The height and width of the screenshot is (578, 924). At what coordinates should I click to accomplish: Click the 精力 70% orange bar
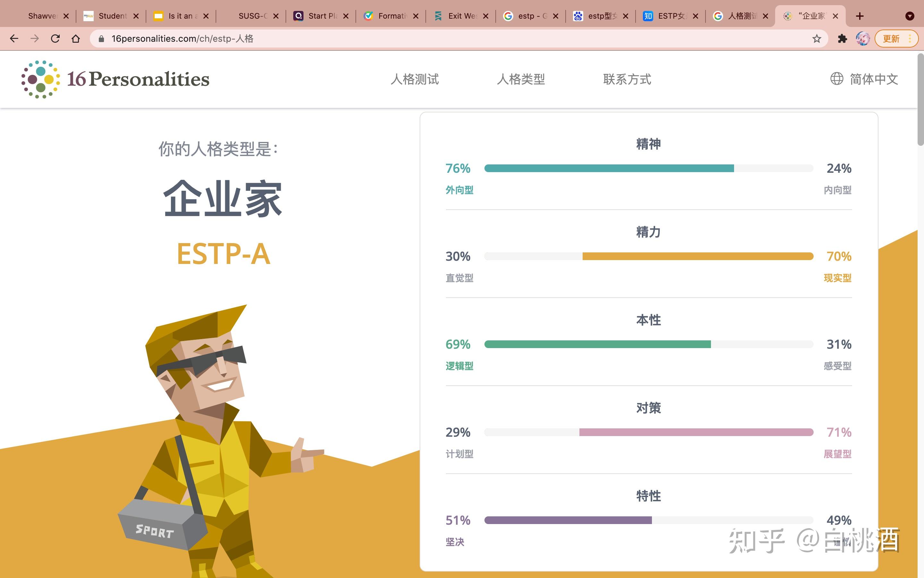point(698,256)
